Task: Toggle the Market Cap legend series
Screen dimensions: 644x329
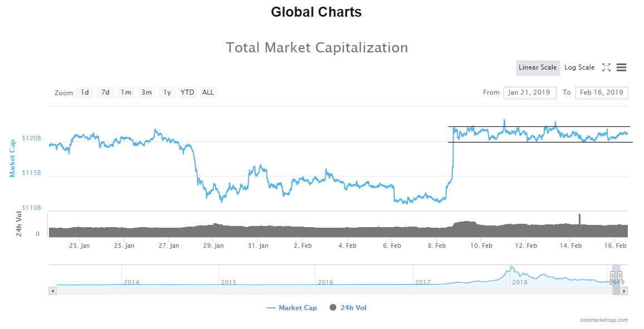Action: pos(292,308)
